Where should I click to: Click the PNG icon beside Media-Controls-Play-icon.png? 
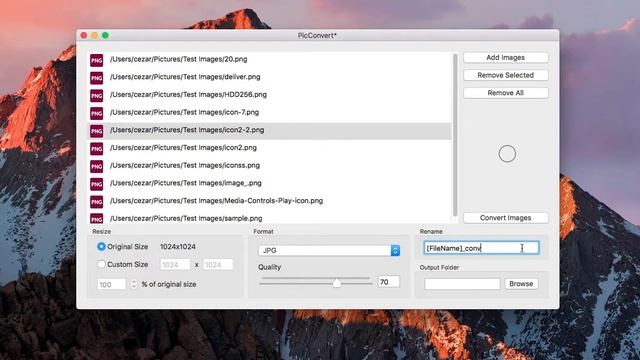coord(97,202)
